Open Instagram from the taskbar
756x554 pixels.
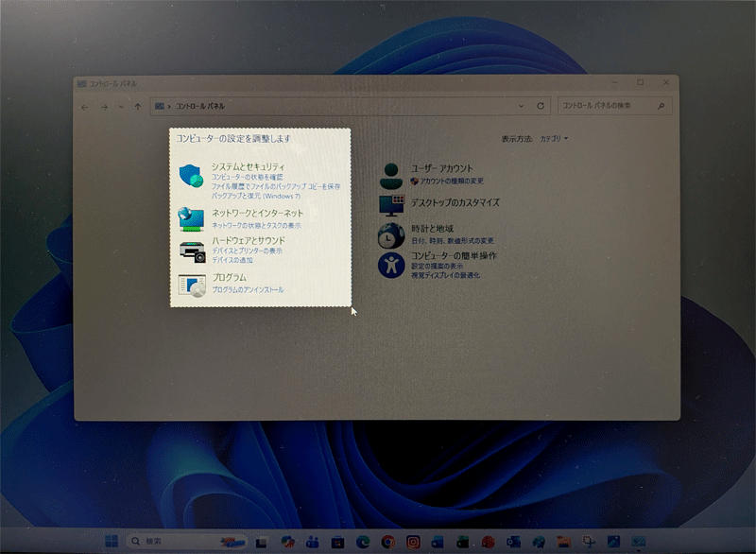pos(413,542)
